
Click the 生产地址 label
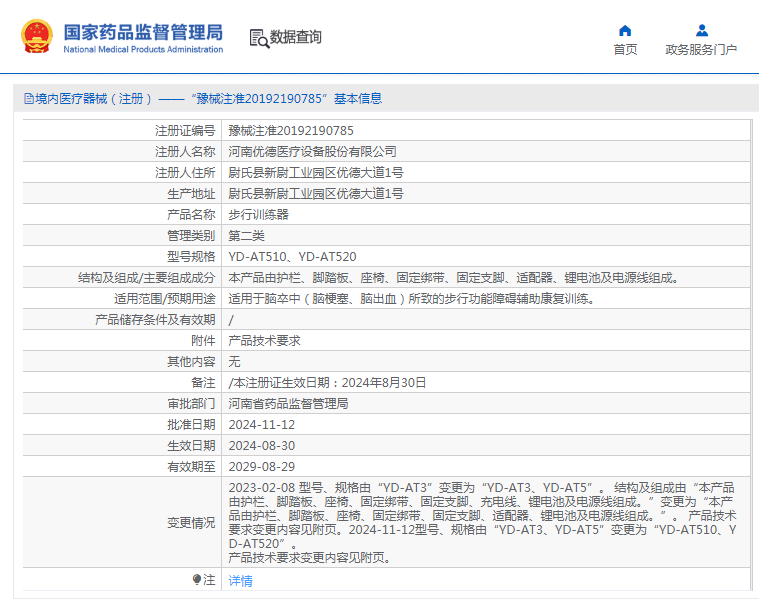tap(191, 194)
